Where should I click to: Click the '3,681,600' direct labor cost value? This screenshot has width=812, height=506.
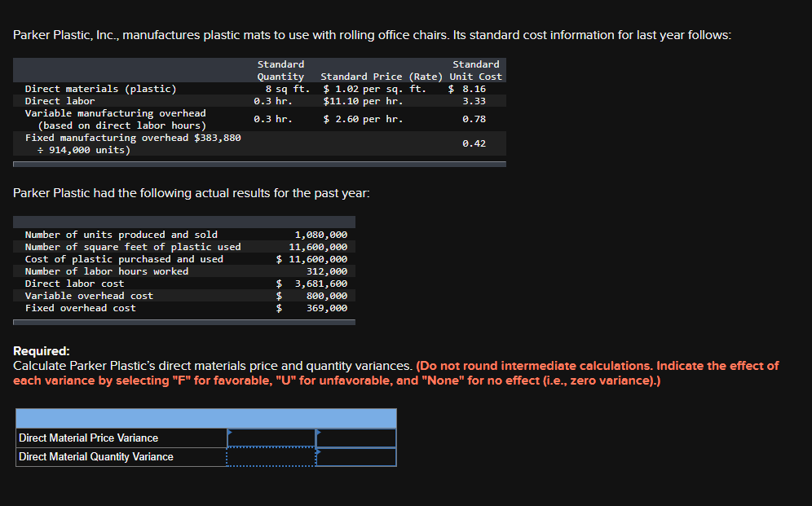click(321, 284)
